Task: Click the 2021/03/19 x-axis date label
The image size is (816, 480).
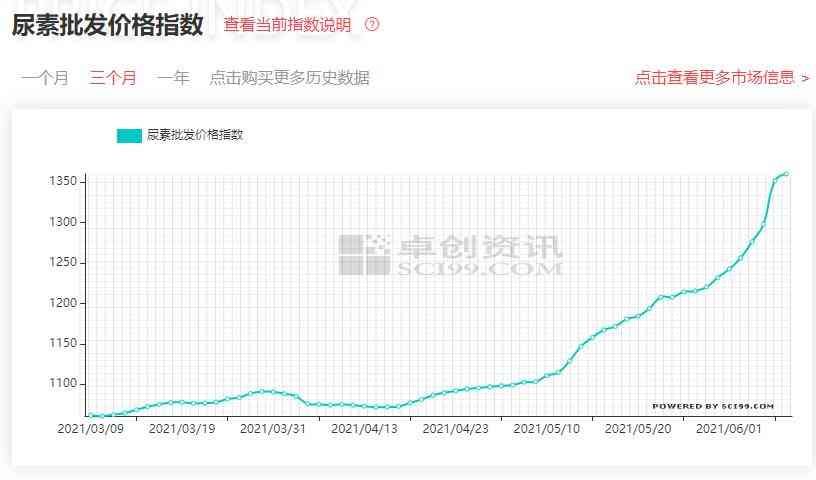Action: click(182, 429)
